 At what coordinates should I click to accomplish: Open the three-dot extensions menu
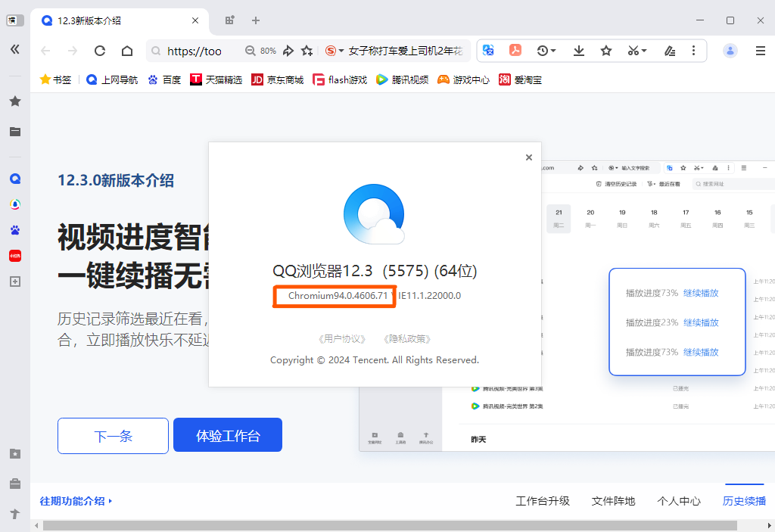[694, 50]
